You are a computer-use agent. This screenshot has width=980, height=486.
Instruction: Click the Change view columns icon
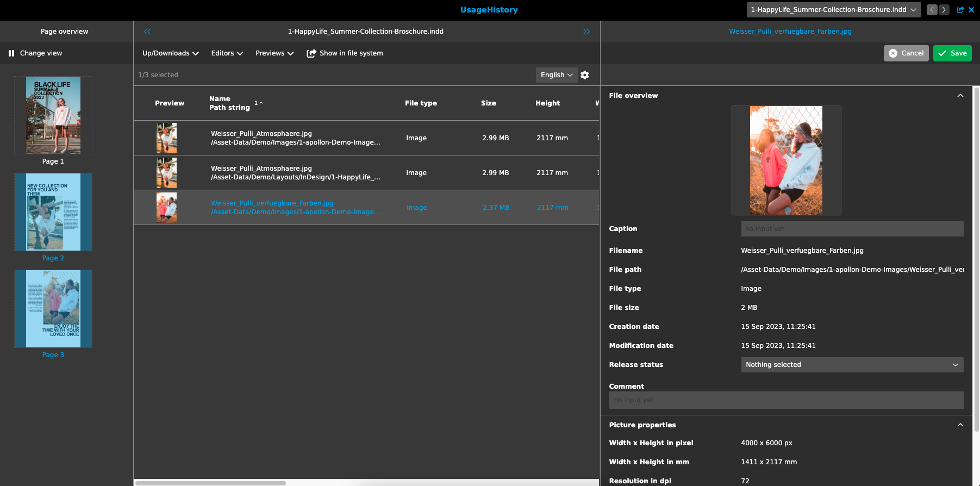coord(11,53)
